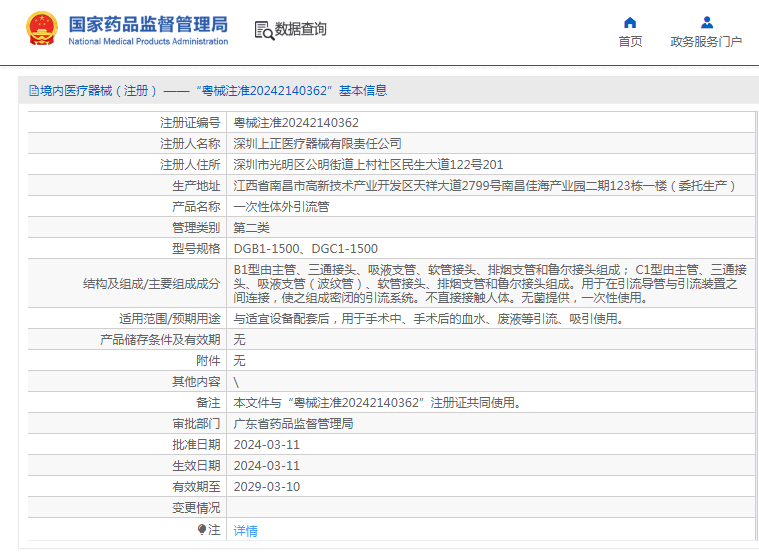The width and height of the screenshot is (759, 553).
Task: Click National Medical Products Administration subtitle
Action: 148,42
